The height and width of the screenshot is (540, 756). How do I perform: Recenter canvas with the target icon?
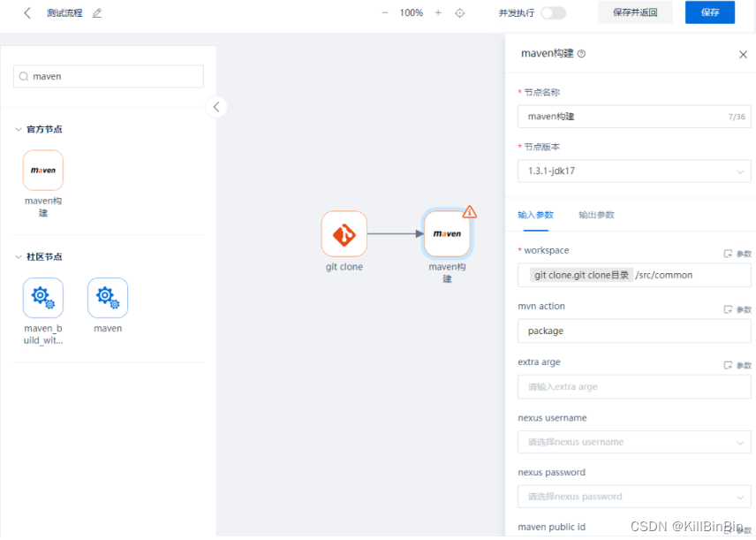tap(460, 13)
